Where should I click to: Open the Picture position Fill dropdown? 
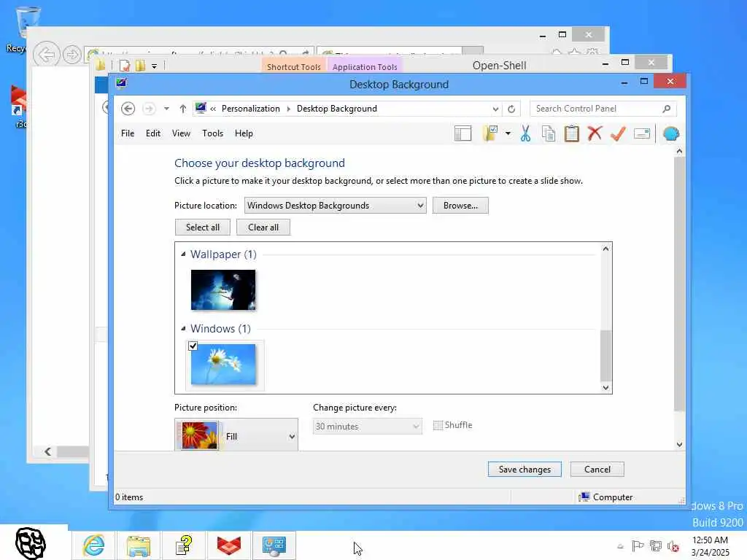coord(236,436)
